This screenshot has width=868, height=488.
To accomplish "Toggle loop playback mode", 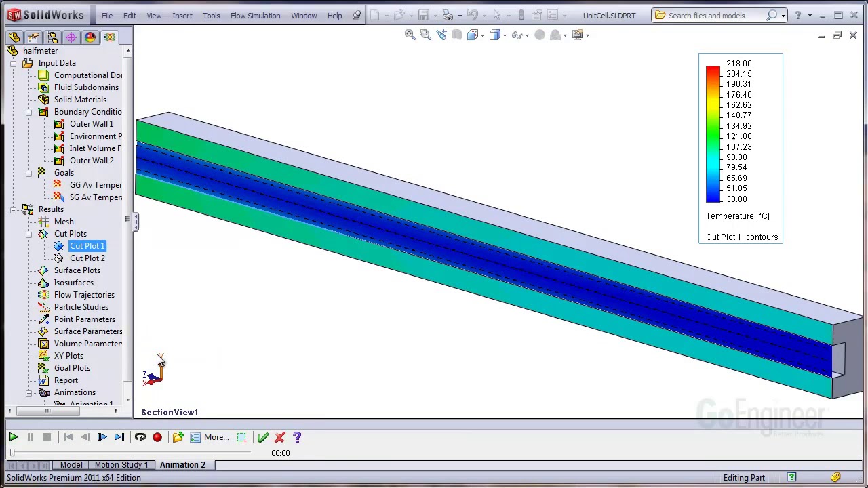I will 140,437.
